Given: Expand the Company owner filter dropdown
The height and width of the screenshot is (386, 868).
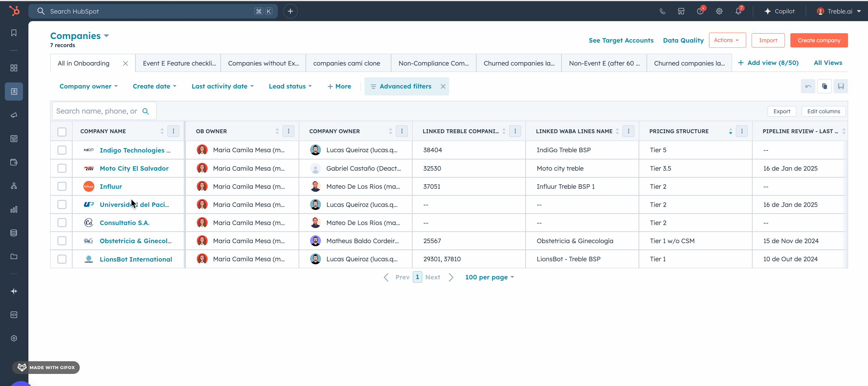Looking at the screenshot, I should (88, 86).
